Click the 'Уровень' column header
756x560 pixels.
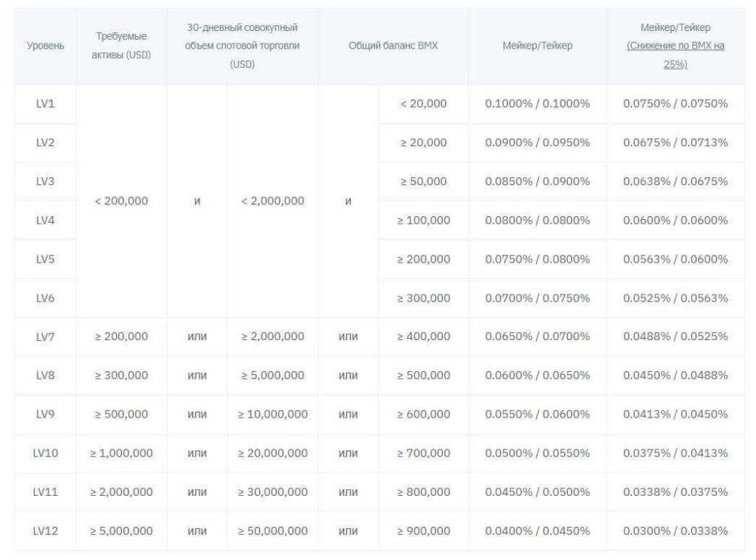pos(45,46)
